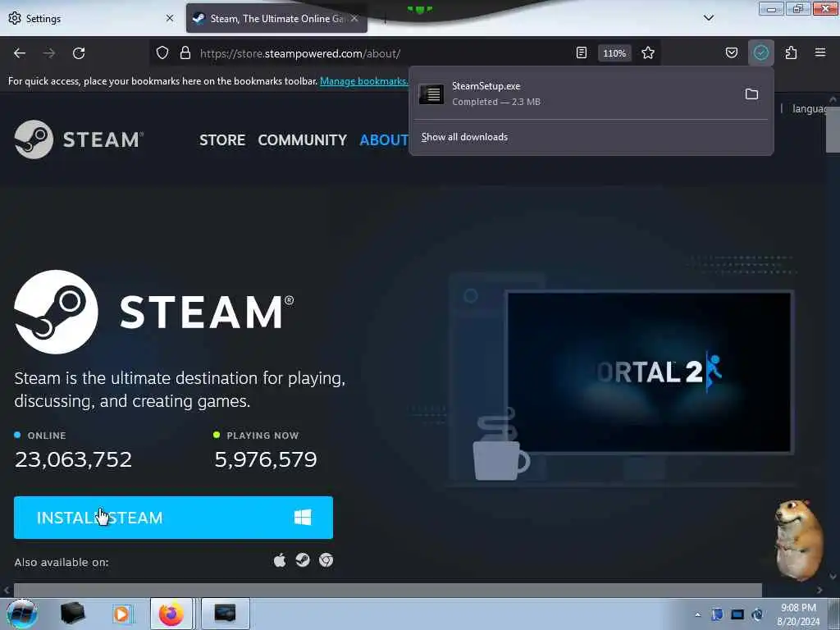Click the scroll left arrow
The image size is (840, 630).
click(x=7, y=590)
